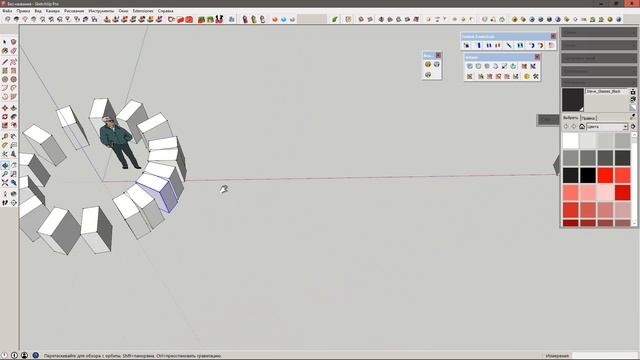Select the Tape Measure tool

[x=4, y=137]
